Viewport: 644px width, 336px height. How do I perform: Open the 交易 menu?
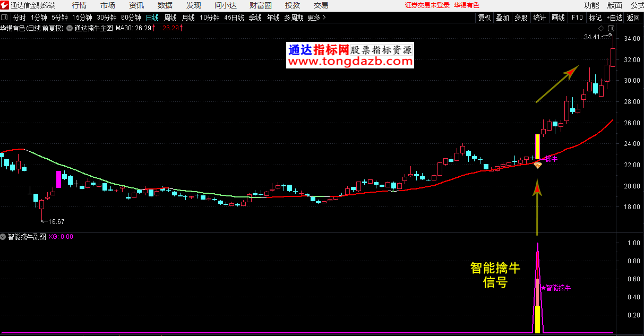tap(321, 5)
